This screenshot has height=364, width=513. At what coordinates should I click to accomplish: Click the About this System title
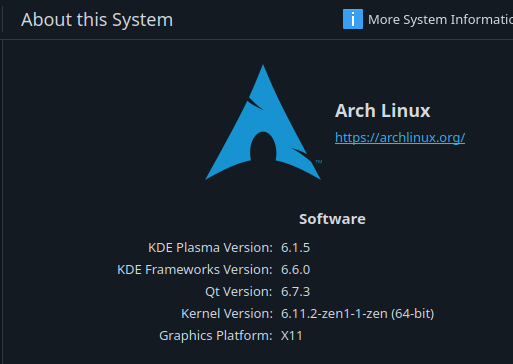pyautogui.click(x=97, y=20)
